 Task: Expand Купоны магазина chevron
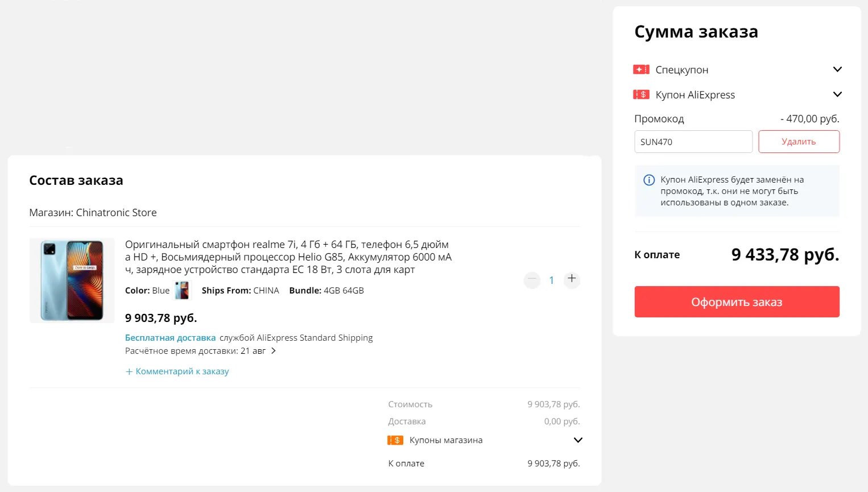(578, 440)
